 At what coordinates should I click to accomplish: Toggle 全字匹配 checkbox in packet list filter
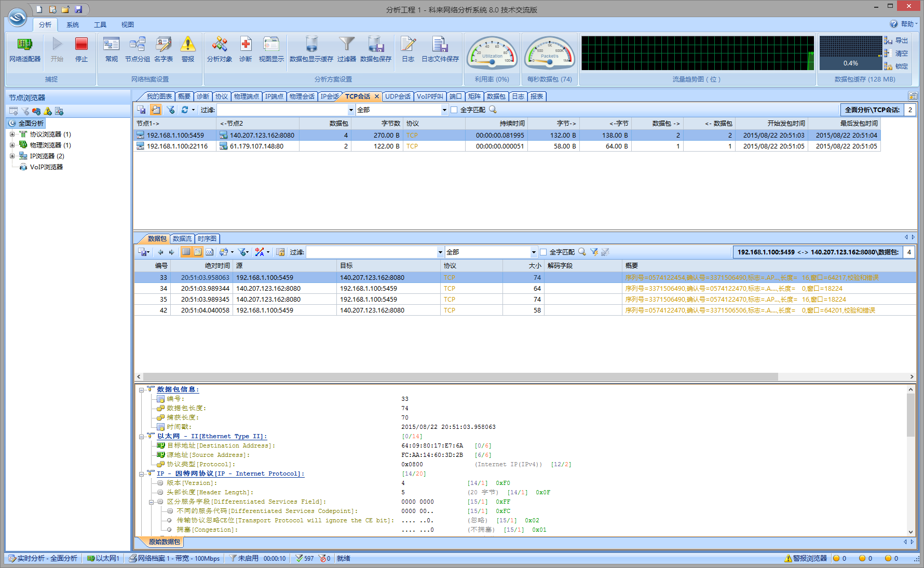point(543,252)
